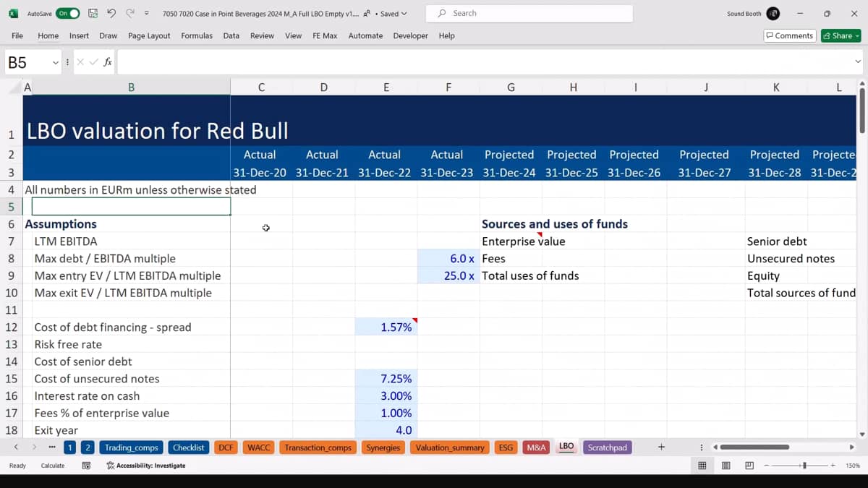This screenshot has height=488, width=868.
Task: Click the Comments button
Action: pos(790,35)
